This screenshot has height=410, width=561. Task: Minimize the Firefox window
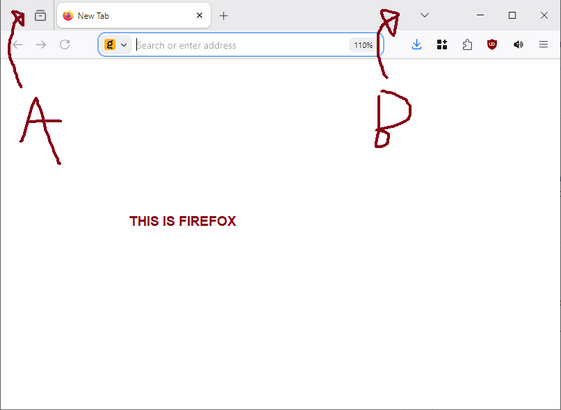click(480, 15)
